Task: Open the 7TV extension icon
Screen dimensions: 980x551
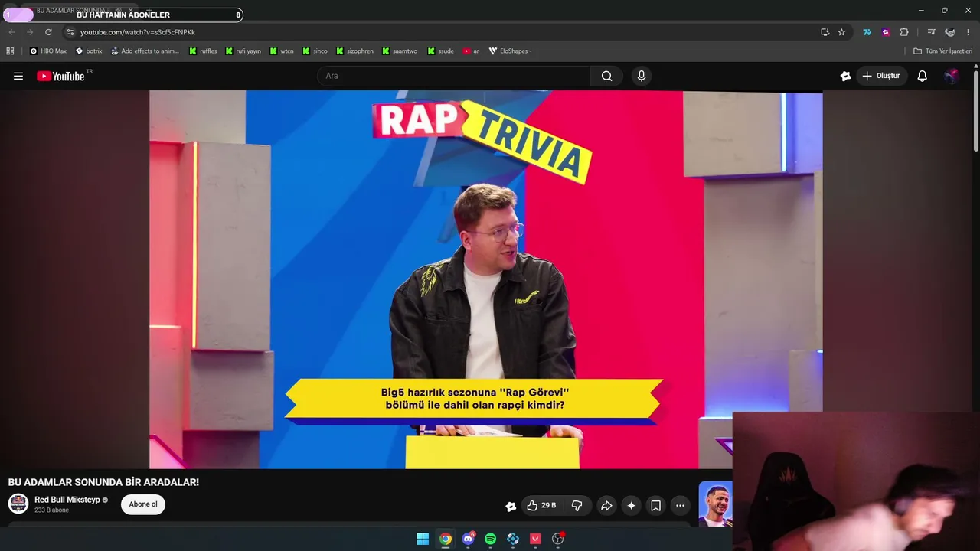Action: click(x=867, y=32)
